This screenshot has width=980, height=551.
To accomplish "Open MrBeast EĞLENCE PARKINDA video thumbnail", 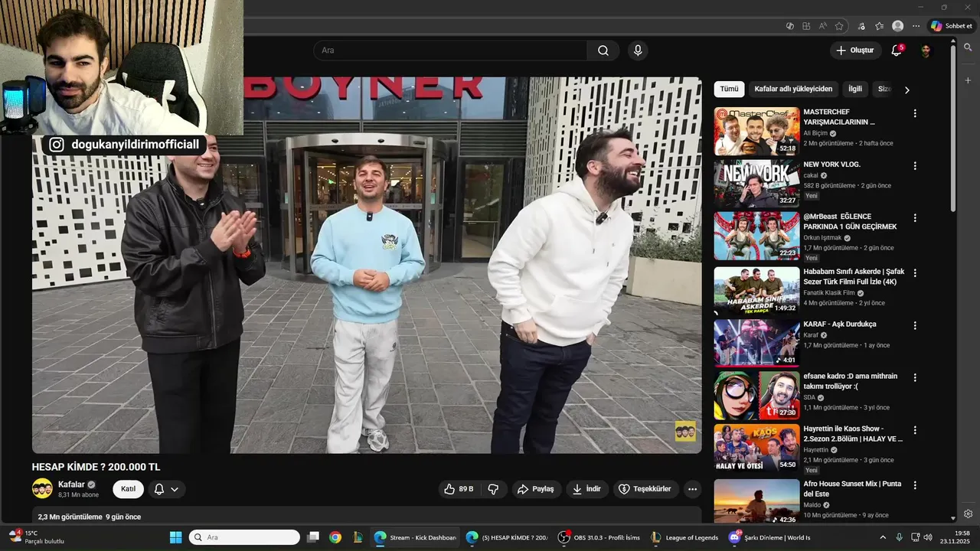I will 756,236.
